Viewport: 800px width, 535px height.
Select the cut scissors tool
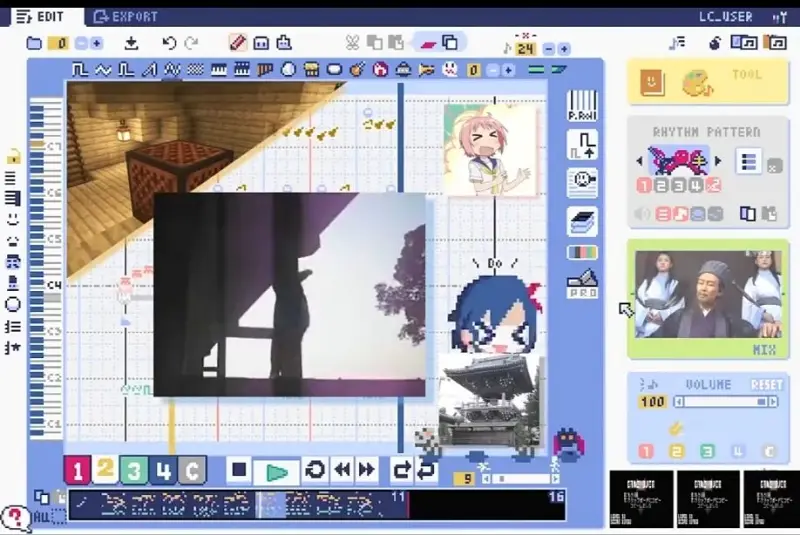pyautogui.click(x=352, y=43)
